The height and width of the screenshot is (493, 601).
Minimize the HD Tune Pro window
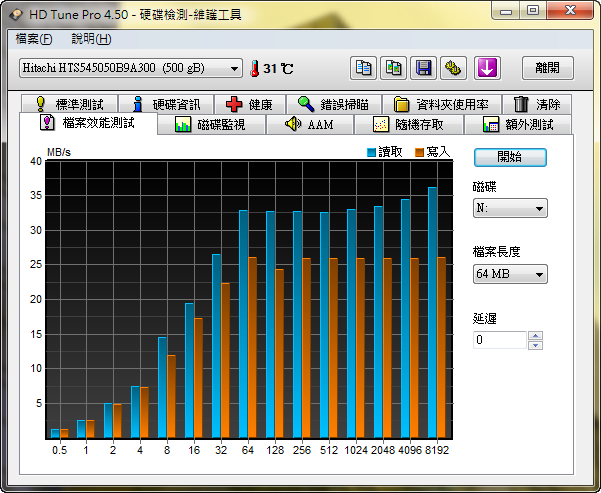tap(506, 11)
